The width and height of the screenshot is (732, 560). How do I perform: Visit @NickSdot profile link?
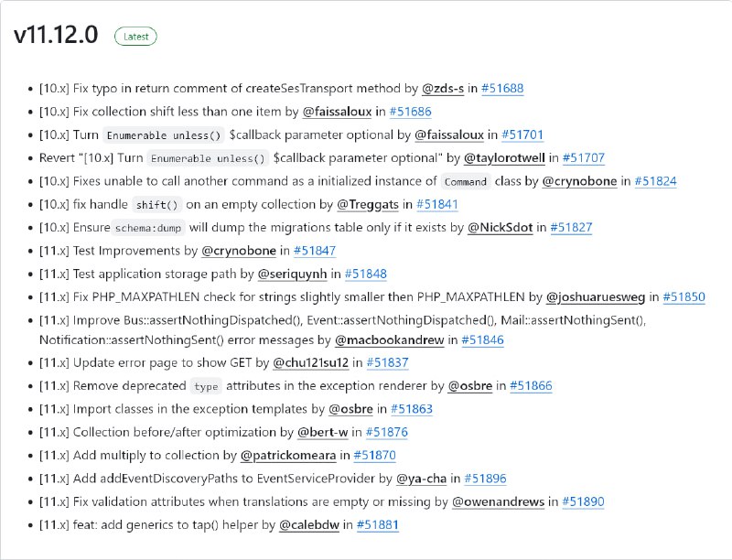pyautogui.click(x=500, y=227)
